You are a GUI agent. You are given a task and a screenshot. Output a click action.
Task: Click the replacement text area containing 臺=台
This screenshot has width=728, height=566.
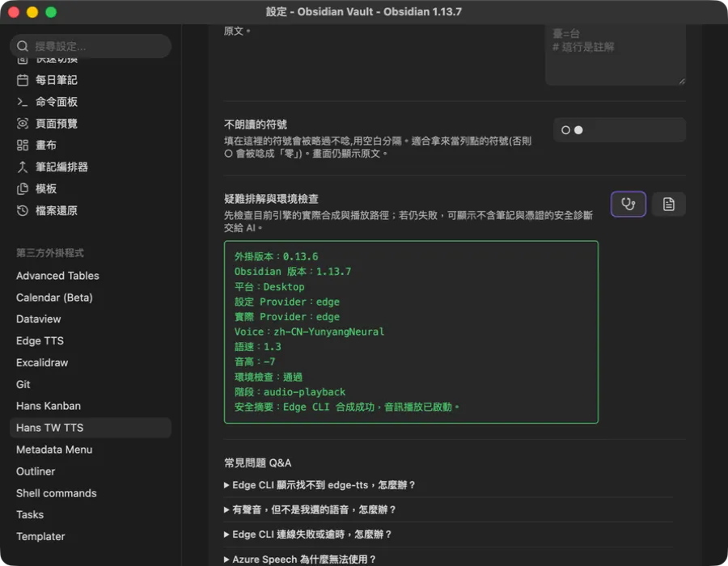pos(616,55)
